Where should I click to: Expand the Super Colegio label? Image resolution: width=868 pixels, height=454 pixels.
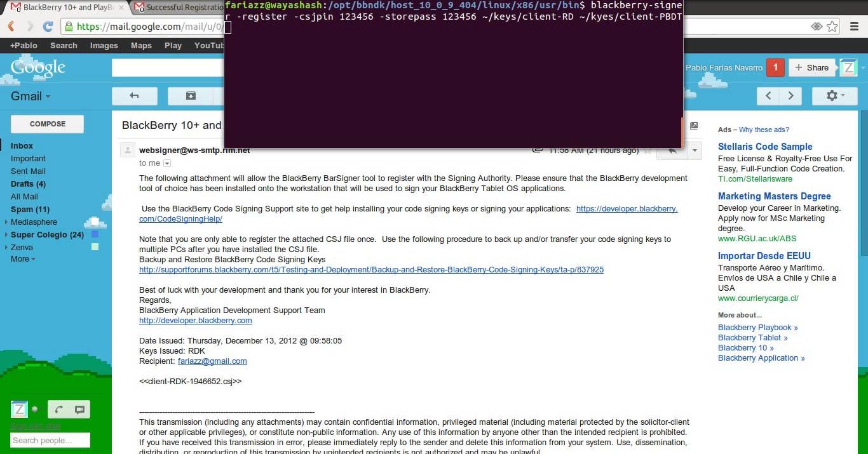(6, 235)
